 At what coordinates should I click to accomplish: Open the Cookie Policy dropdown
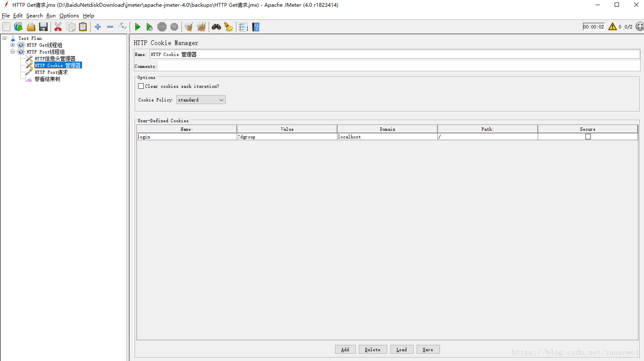point(201,100)
